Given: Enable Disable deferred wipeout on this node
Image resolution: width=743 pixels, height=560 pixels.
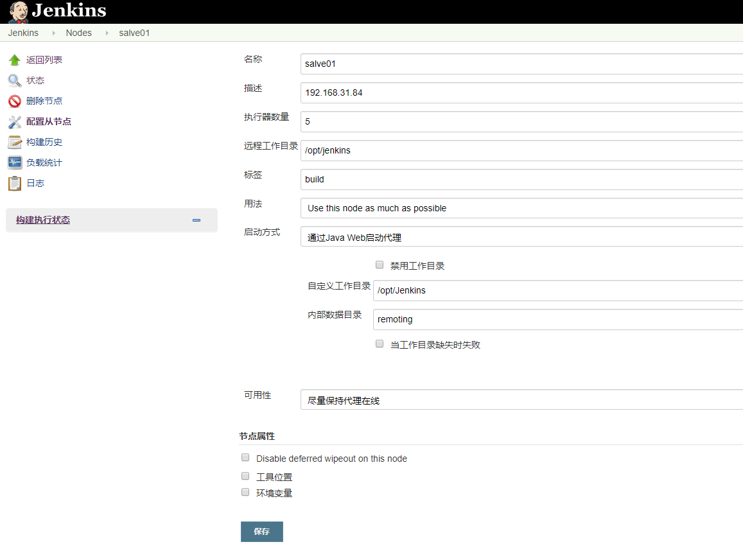Looking at the screenshot, I should coord(245,458).
